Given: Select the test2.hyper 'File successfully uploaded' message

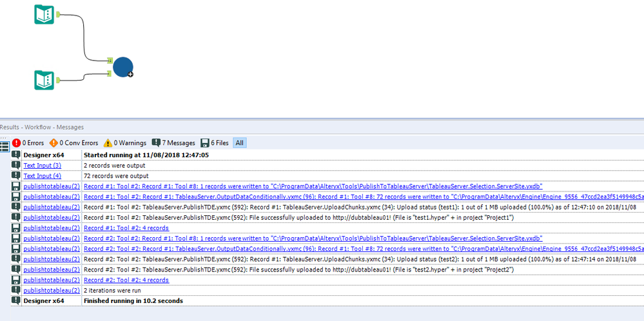Looking at the screenshot, I should point(298,269).
